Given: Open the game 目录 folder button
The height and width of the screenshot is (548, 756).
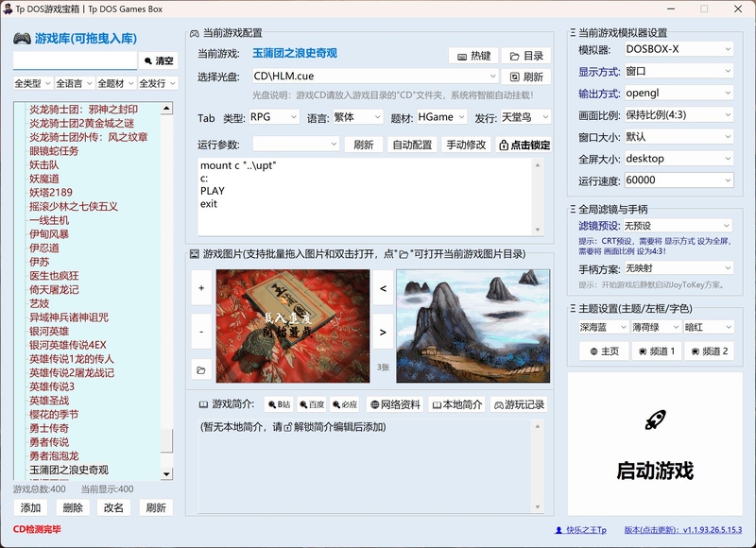Looking at the screenshot, I should tap(526, 56).
